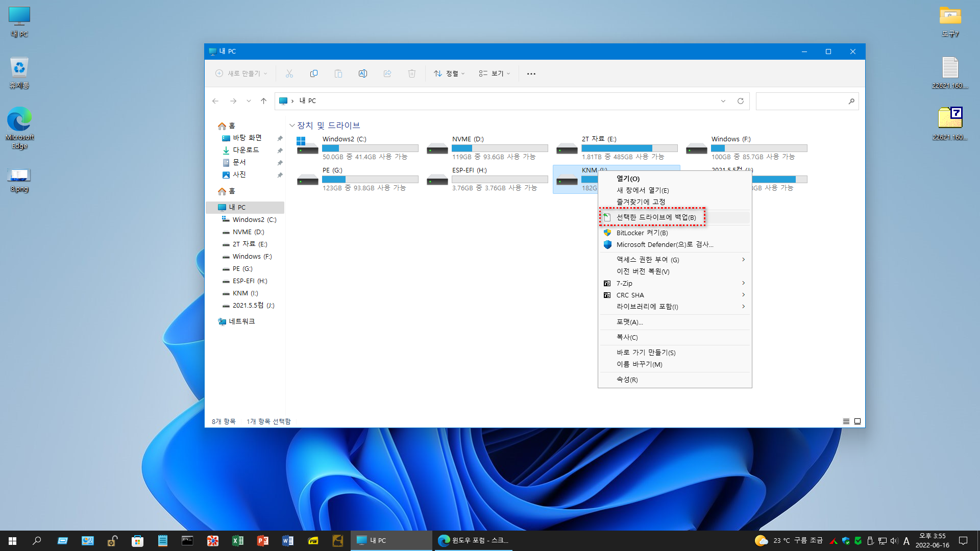Choose 열기(O) in context menu
The image size is (980, 551).
(675, 179)
